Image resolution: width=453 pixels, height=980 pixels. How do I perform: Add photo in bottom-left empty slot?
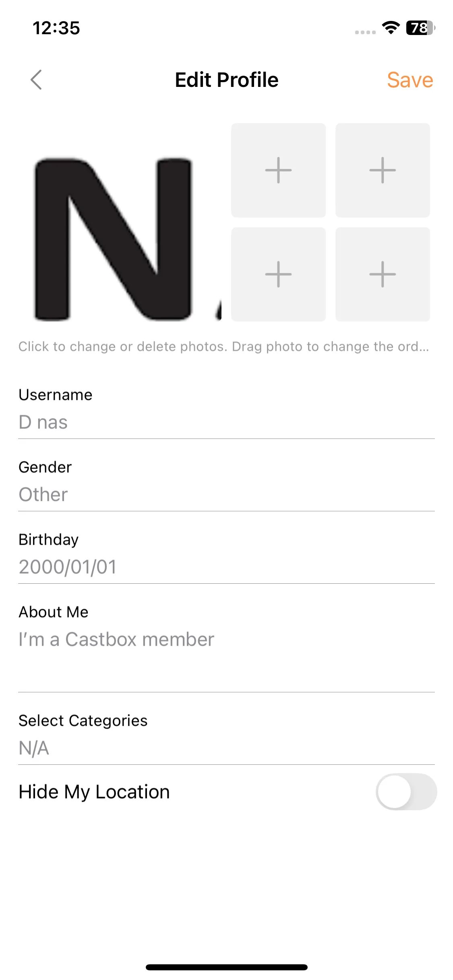[278, 274]
